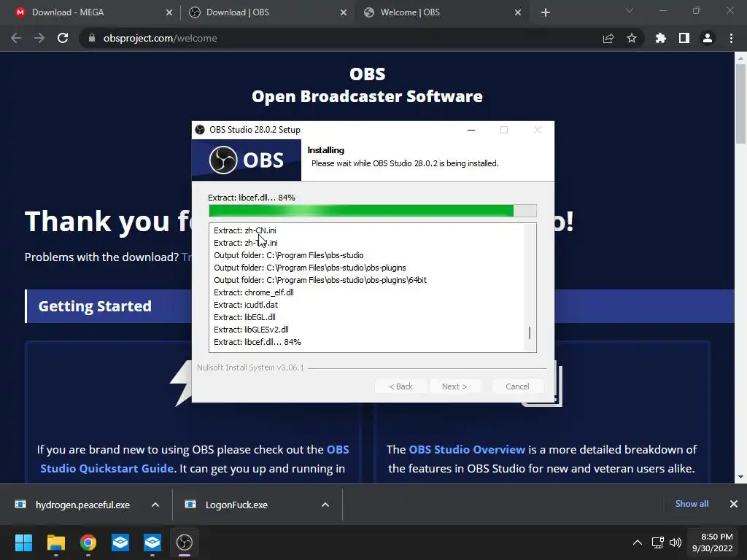Click the OBS Studio Setup title bar icon
Viewport: 747px width, 560px height.
point(200,130)
